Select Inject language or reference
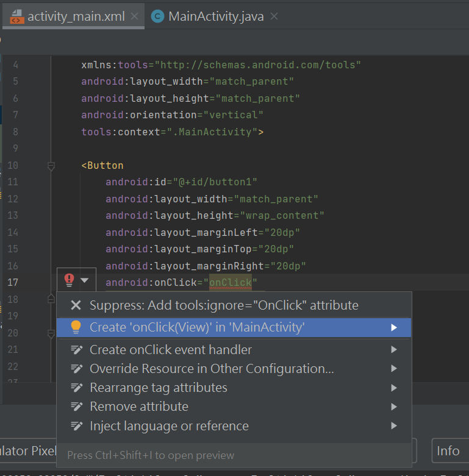Screen dimensions: 469x476 point(234,426)
